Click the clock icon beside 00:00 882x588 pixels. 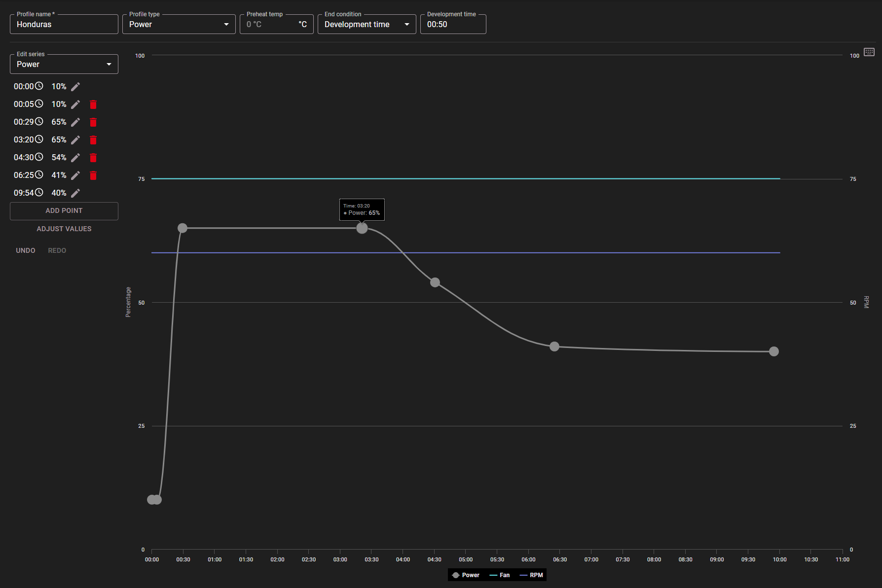[x=39, y=86]
